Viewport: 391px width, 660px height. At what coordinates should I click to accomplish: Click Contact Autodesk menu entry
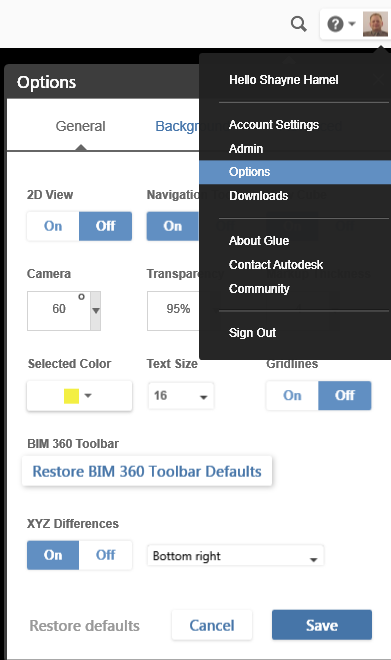click(x=276, y=264)
